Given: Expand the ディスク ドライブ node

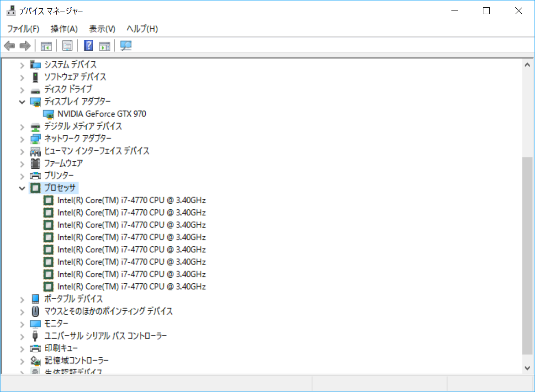Looking at the screenshot, I should click(22, 90).
